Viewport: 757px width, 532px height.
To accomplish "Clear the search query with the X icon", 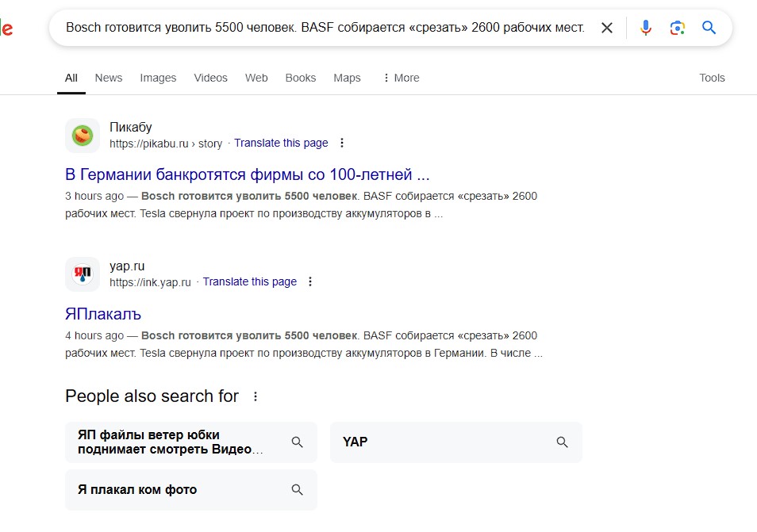I will [x=607, y=28].
